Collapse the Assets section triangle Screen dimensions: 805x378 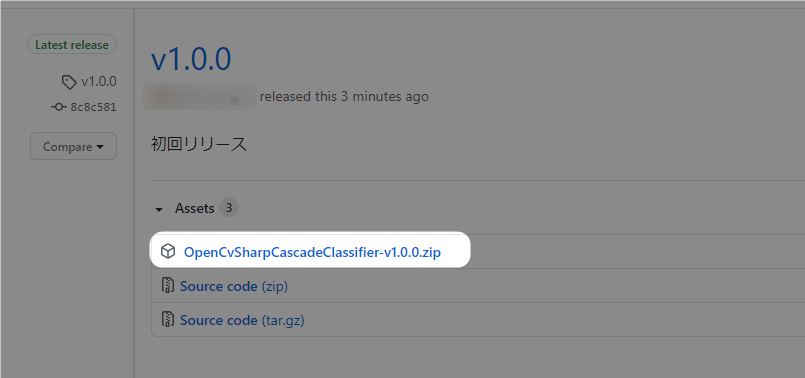159,209
